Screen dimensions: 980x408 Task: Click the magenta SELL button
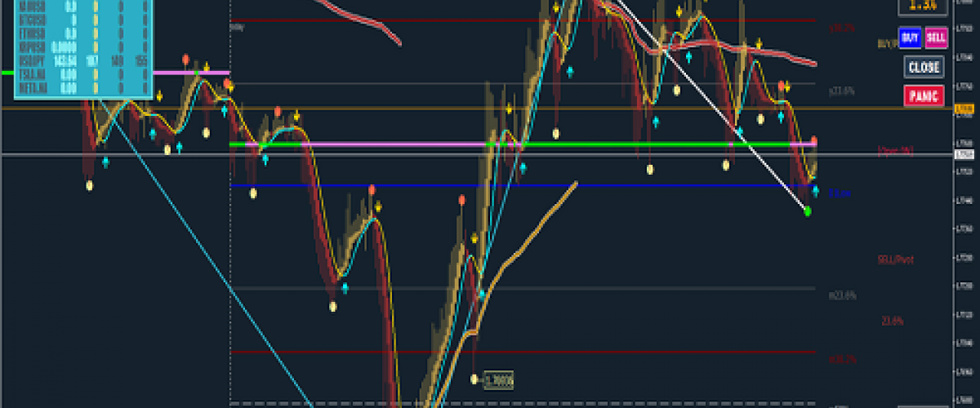(x=936, y=38)
